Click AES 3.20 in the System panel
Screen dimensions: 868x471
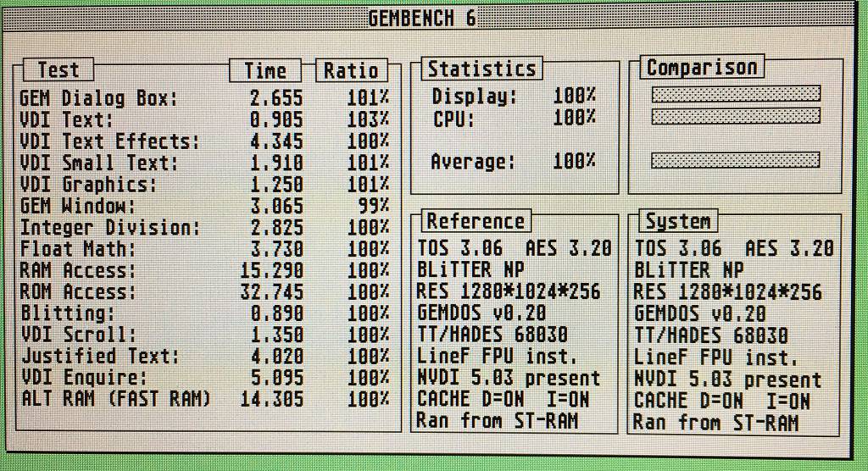tap(789, 248)
